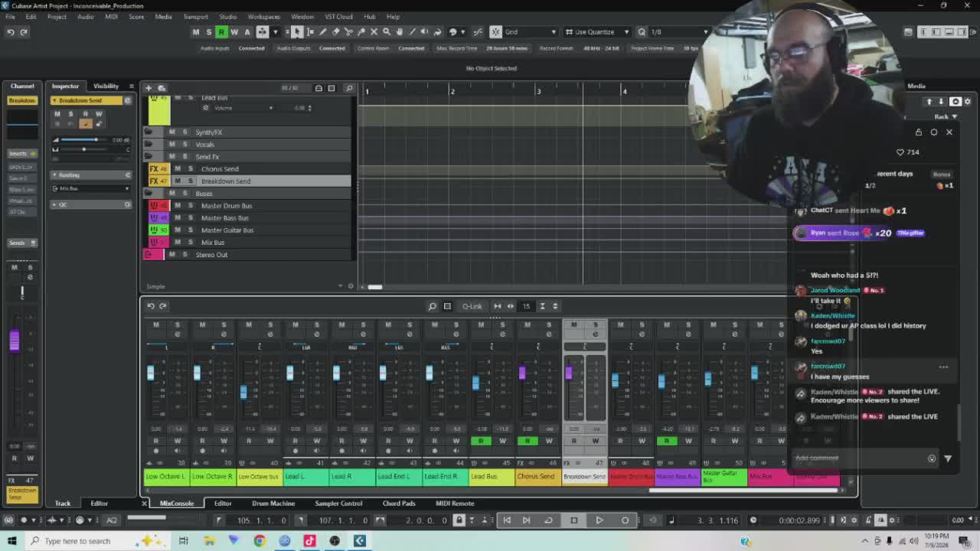The width and height of the screenshot is (980, 551).
Task: Toggle the green Read automation toolbar button
Action: 221,31
